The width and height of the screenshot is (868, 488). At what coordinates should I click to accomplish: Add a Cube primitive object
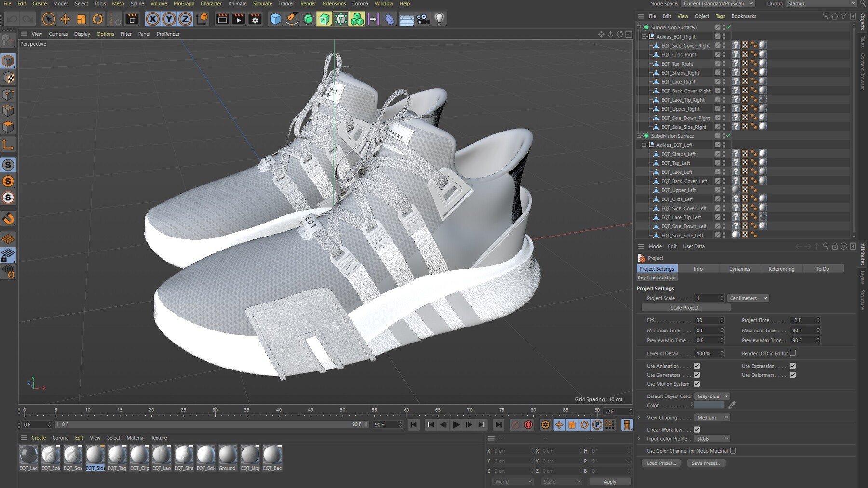tap(274, 19)
